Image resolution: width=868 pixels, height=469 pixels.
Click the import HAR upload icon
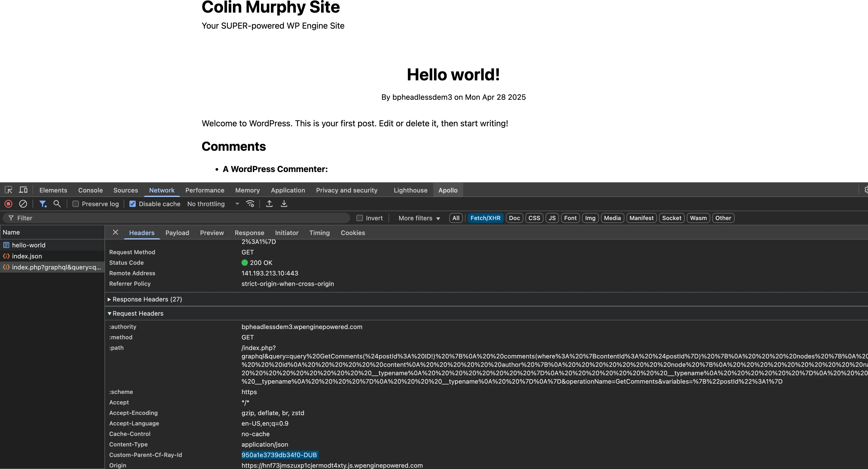pos(269,204)
